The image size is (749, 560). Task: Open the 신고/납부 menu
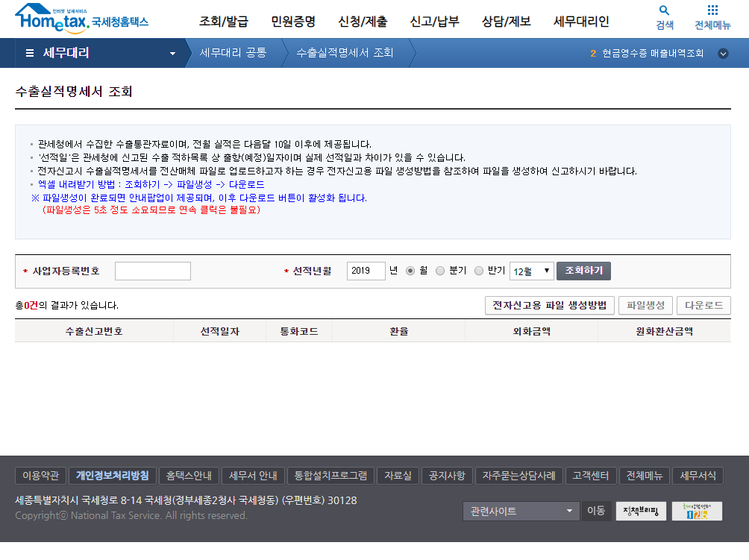click(434, 21)
